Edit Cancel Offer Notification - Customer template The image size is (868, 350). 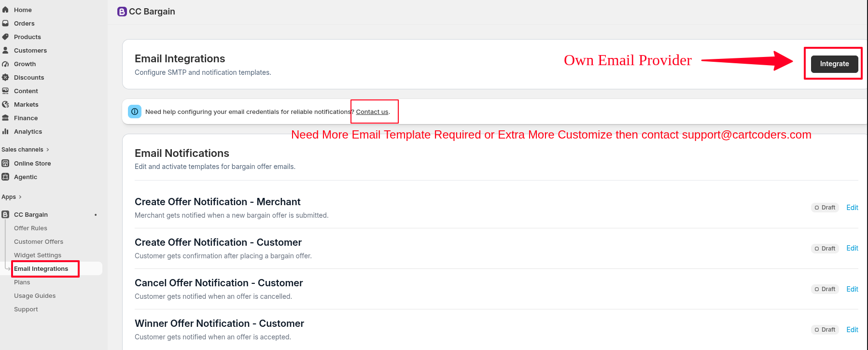click(x=852, y=289)
